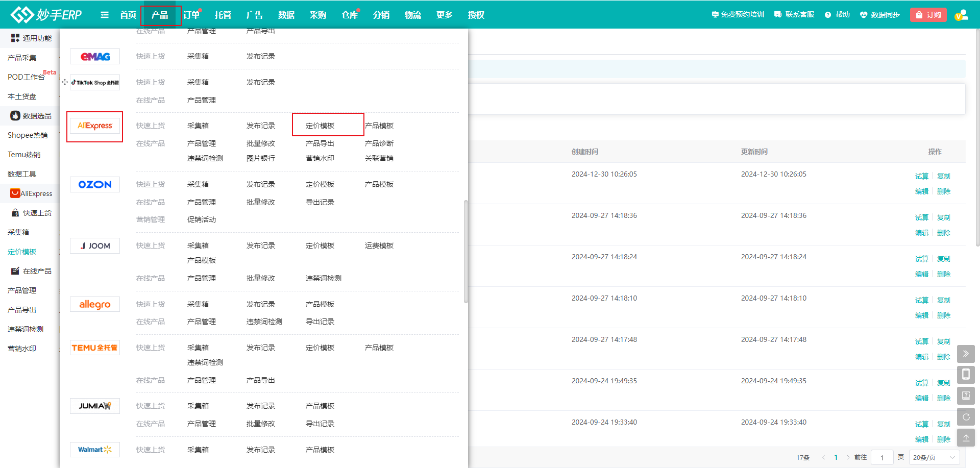
Task: Select 定价模板 under AliExpress
Action: coord(320,126)
